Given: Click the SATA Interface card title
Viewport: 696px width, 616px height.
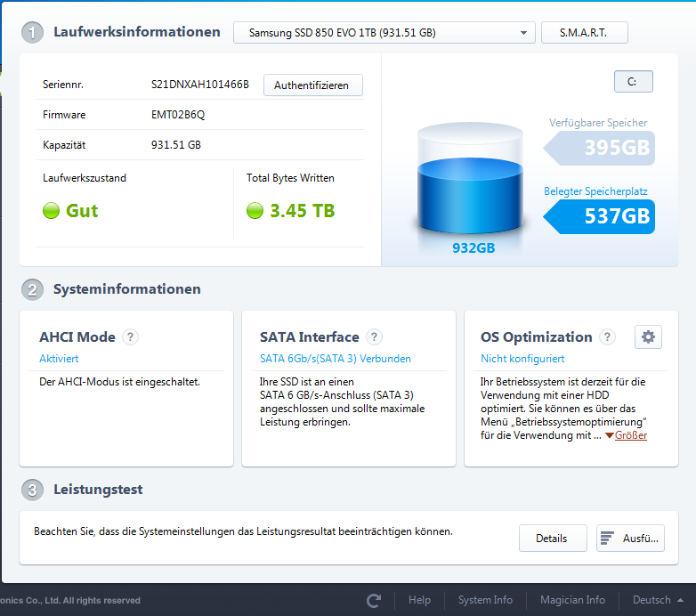Looking at the screenshot, I should (x=310, y=336).
